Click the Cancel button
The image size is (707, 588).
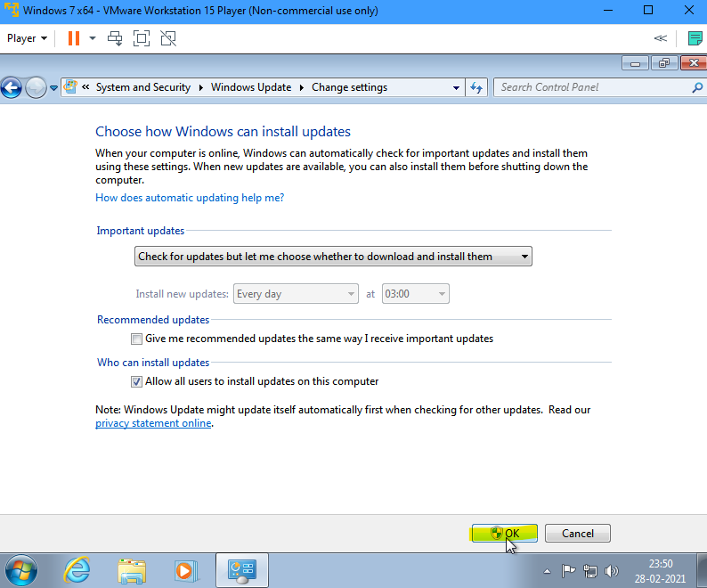click(578, 534)
